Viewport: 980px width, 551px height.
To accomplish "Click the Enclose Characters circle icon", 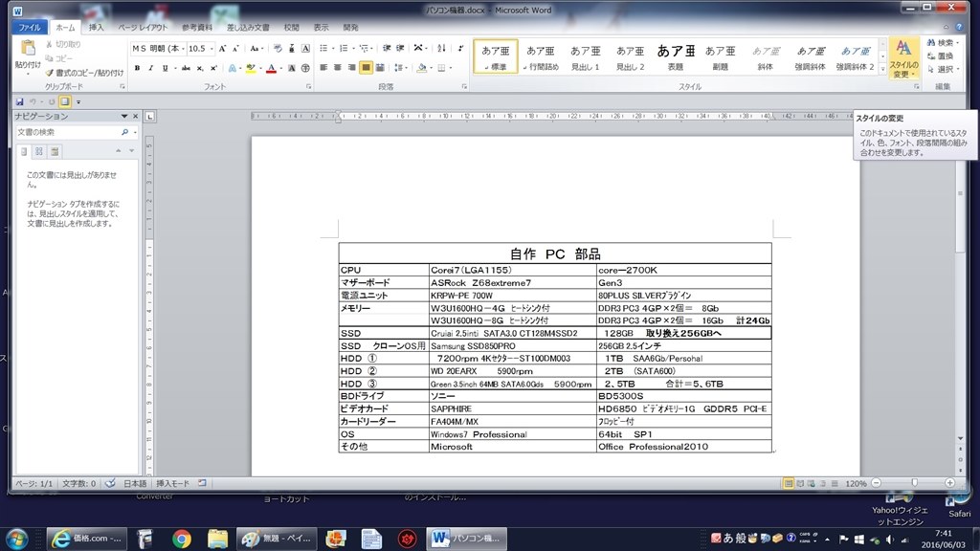I will click(x=305, y=68).
